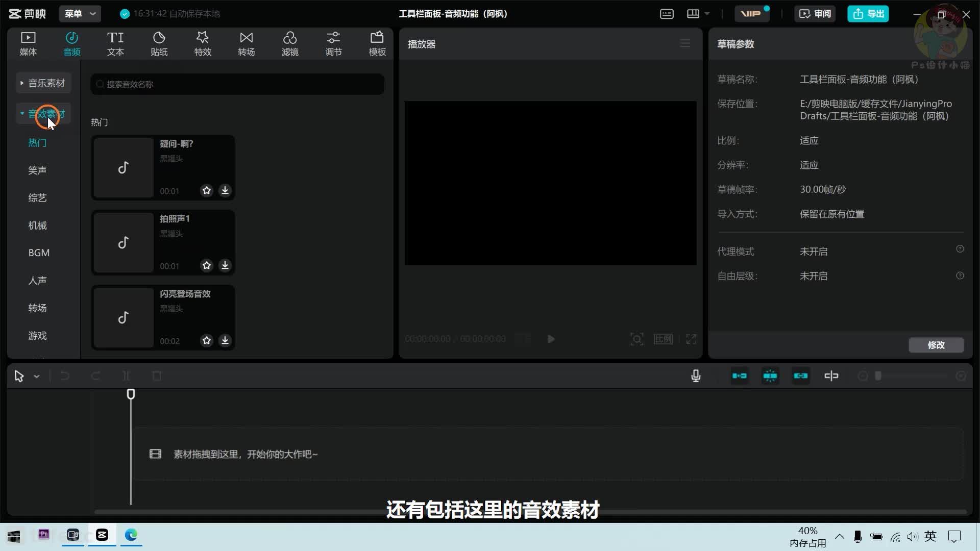Screen dimensions: 980x551
Task: Click the timeline zoom out icon
Action: coord(863,376)
